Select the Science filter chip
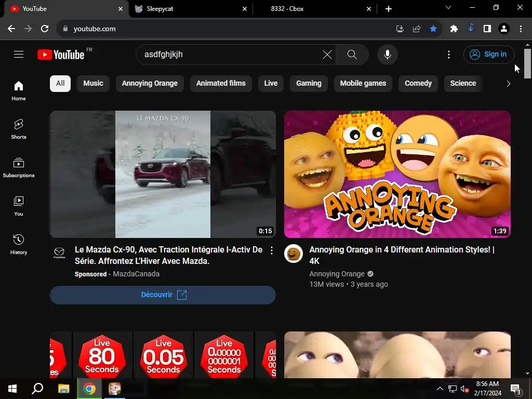Viewport: 532px width, 399px height. click(463, 84)
